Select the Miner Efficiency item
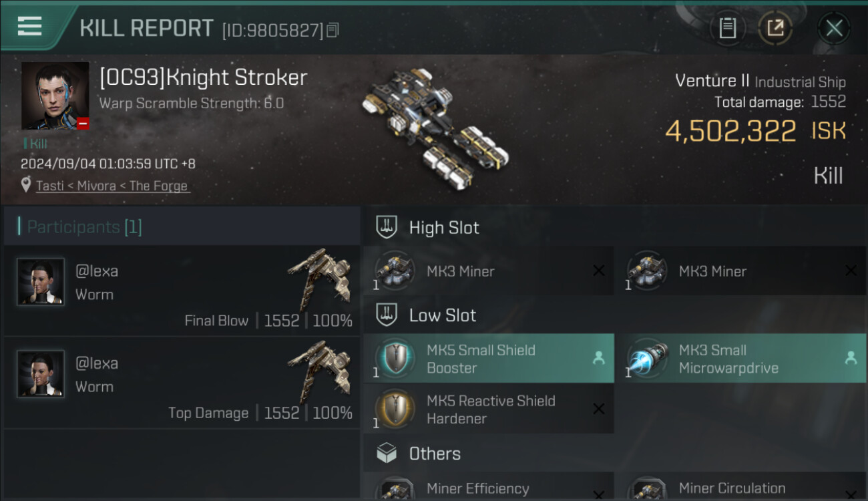Image resolution: width=868 pixels, height=501 pixels. (x=489, y=487)
